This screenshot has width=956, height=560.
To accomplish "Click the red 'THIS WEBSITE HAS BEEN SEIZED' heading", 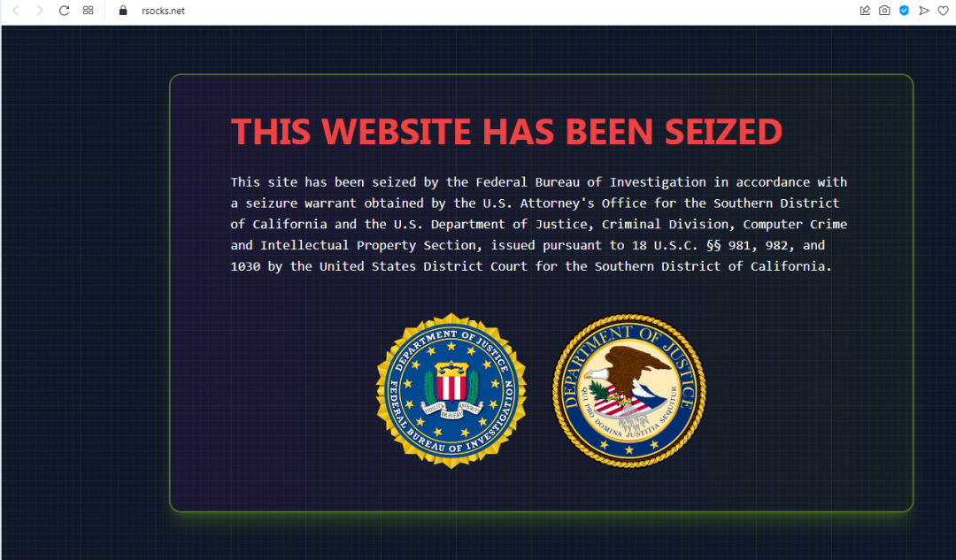I will pos(506,132).
